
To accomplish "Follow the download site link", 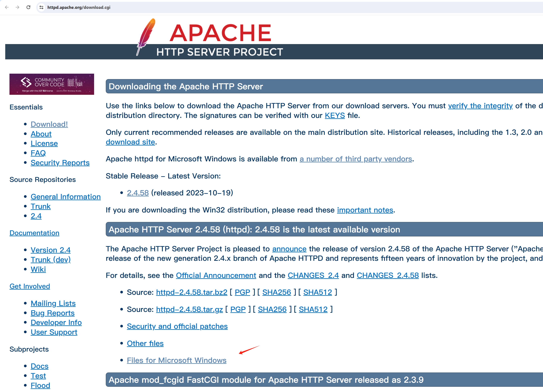I will pyautogui.click(x=130, y=142).
